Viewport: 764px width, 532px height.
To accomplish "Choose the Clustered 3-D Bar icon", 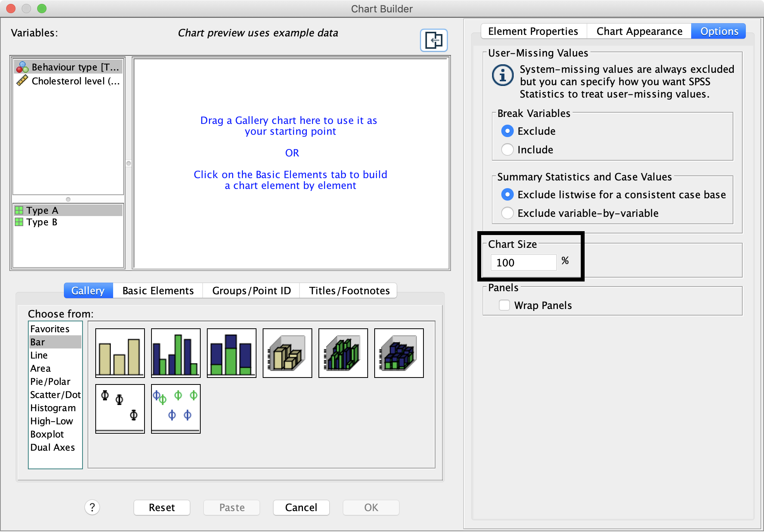I will pyautogui.click(x=343, y=353).
